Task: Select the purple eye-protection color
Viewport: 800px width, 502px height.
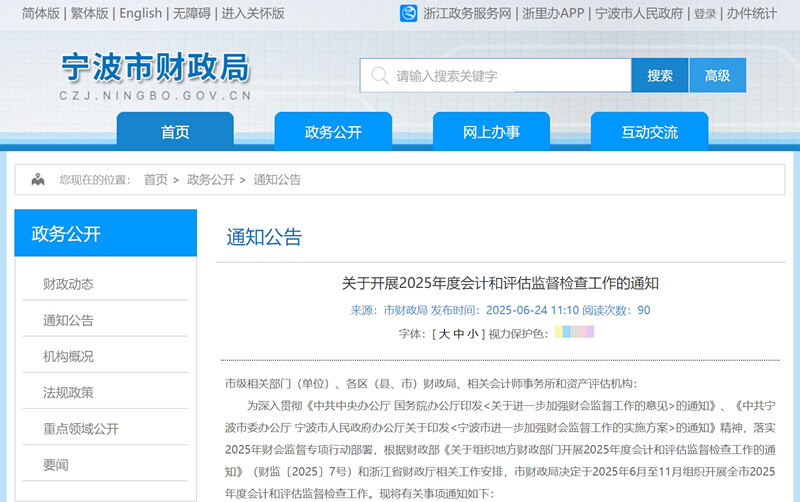Action: 590,332
